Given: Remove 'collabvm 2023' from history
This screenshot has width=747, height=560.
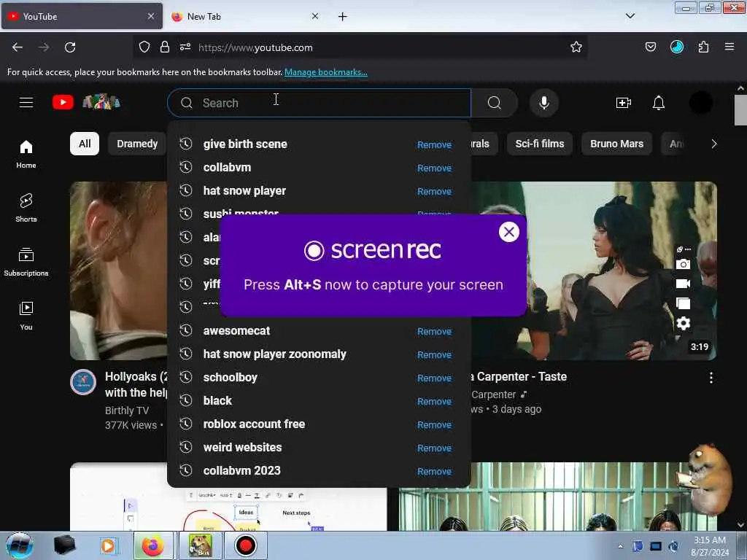Looking at the screenshot, I should pyautogui.click(x=434, y=472).
